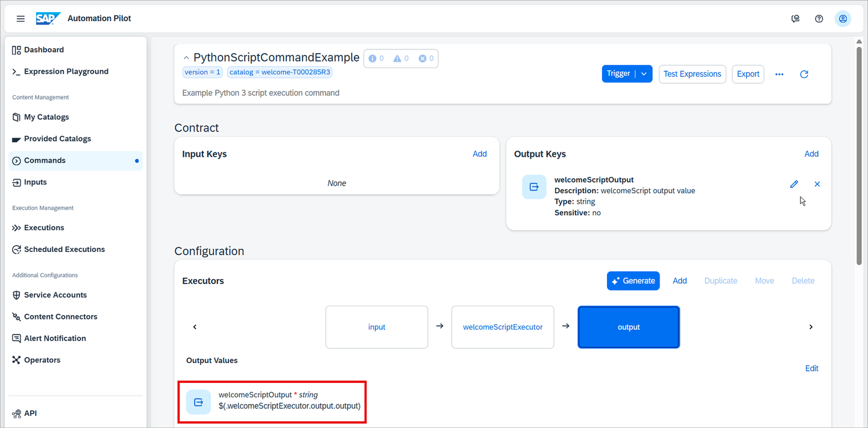
Task: Click the $(.welcomeScriptExecutor.output.output) expression text
Action: (289, 406)
